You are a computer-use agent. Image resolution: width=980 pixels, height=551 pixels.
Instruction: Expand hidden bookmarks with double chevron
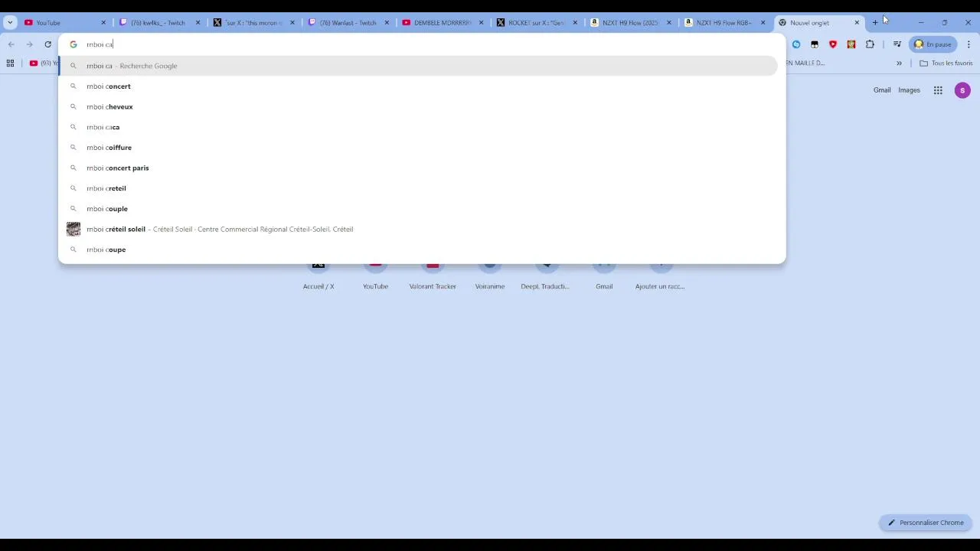tap(899, 63)
